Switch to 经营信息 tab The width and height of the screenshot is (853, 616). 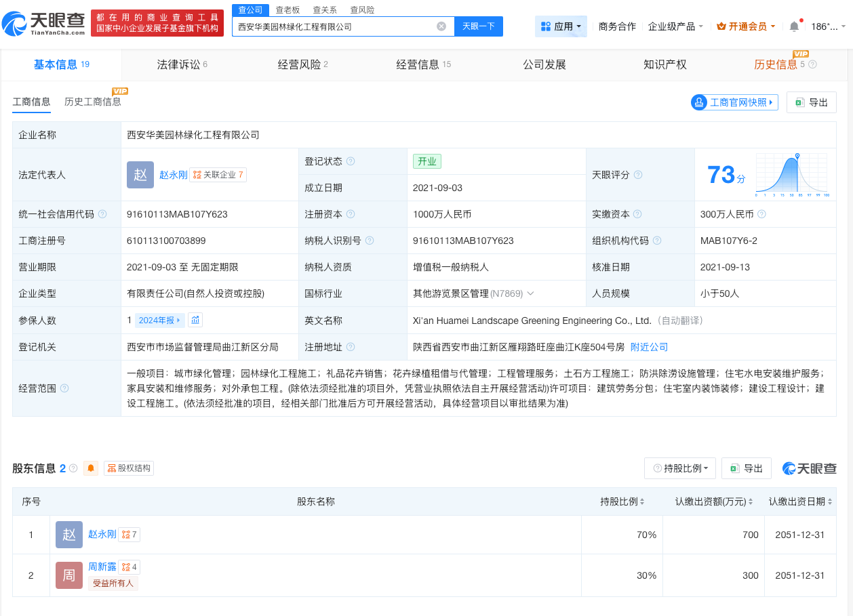[x=424, y=64]
